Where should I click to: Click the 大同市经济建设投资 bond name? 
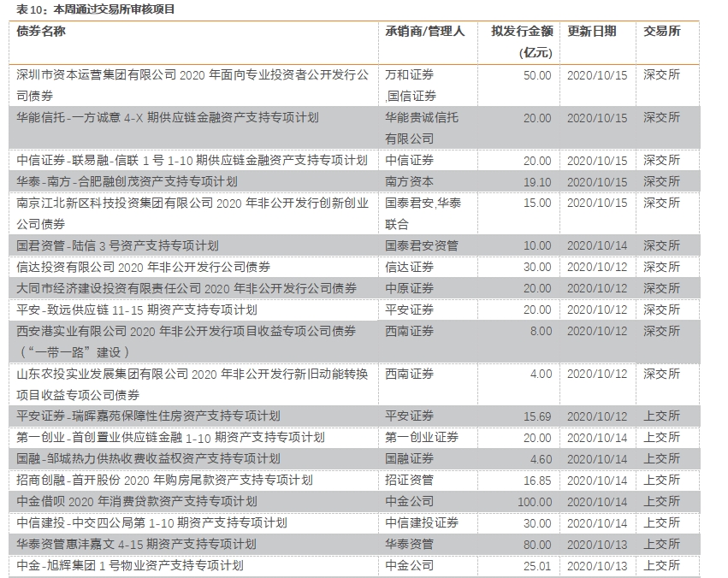coord(186,288)
